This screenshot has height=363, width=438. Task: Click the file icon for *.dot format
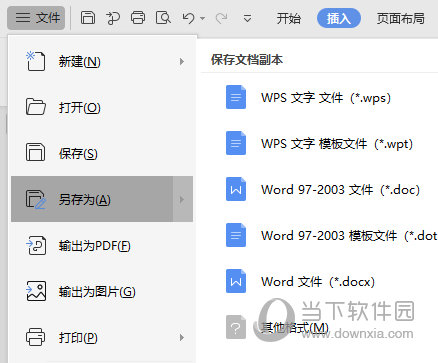click(236, 235)
